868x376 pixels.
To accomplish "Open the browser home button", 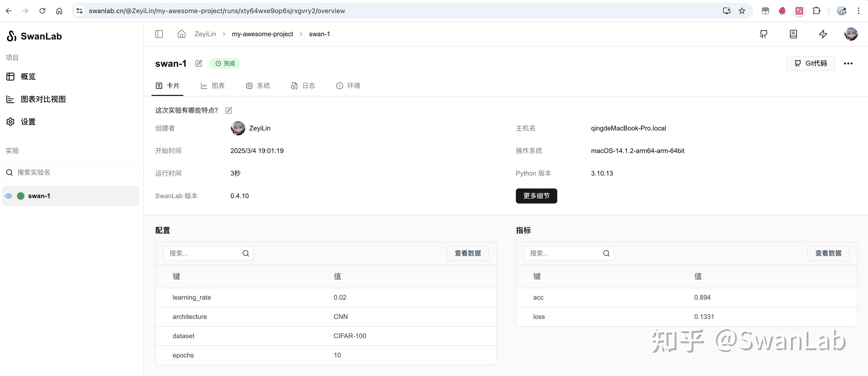I will pyautogui.click(x=59, y=11).
